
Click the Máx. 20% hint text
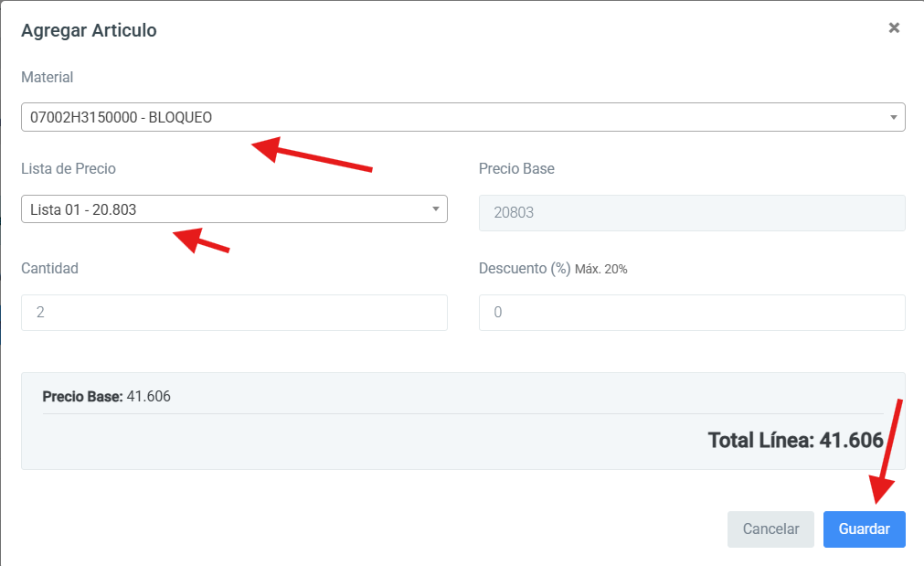[601, 269]
